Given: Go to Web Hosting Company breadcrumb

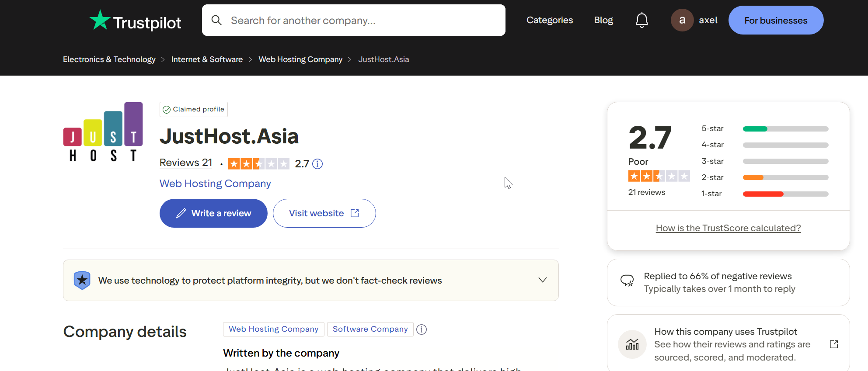Looking at the screenshot, I should coord(300,59).
